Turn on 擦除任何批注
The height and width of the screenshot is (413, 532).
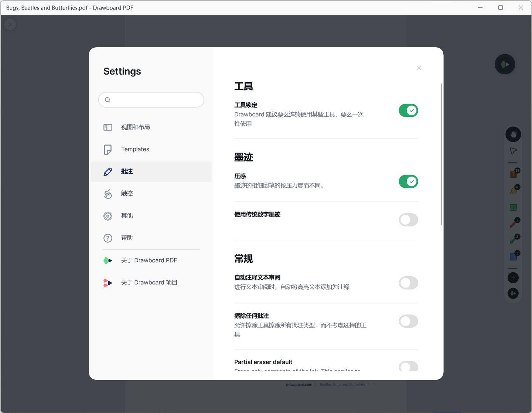[x=408, y=321]
